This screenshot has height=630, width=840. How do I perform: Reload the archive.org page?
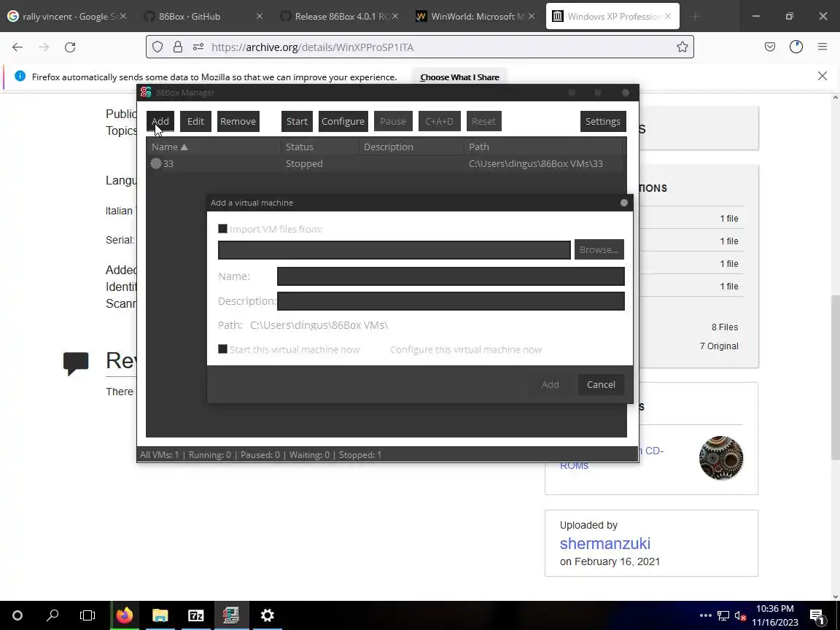pos(70,47)
